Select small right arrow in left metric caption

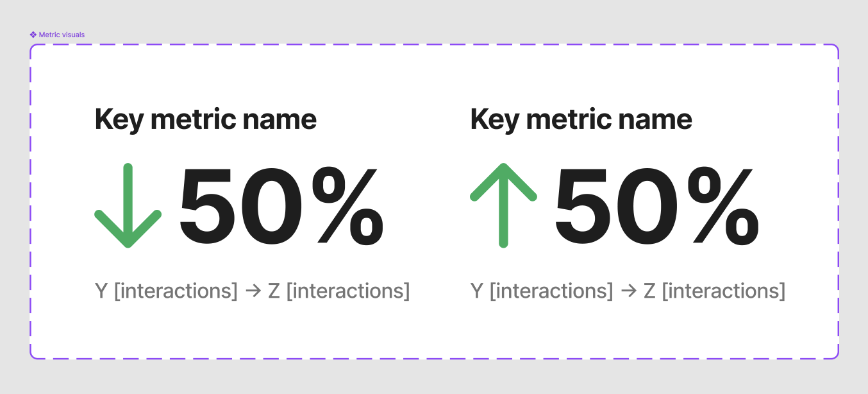click(x=253, y=291)
